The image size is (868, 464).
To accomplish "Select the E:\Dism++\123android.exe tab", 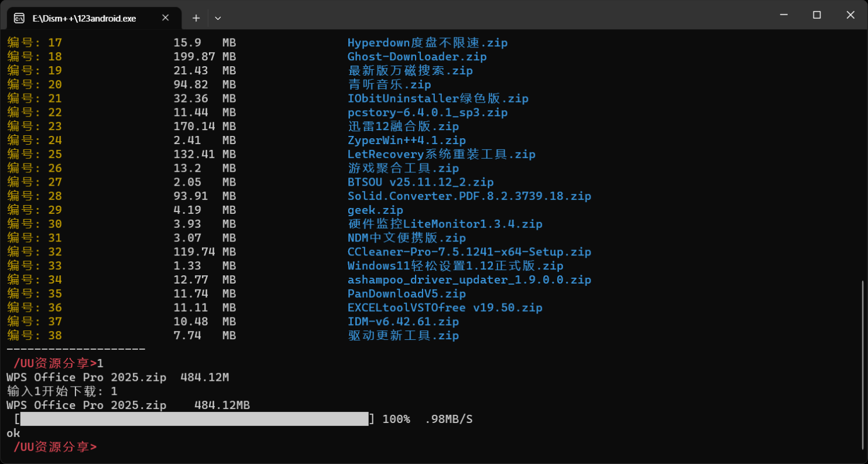I will pyautogui.click(x=85, y=18).
